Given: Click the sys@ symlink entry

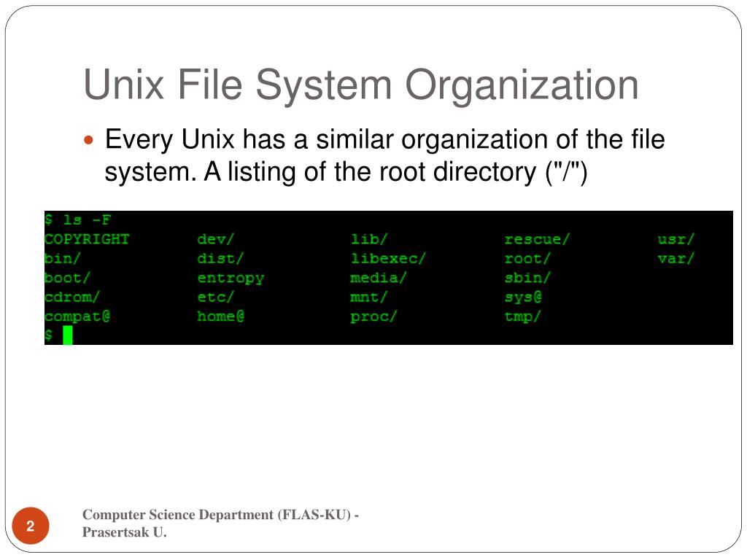Looking at the screenshot, I should [523, 297].
